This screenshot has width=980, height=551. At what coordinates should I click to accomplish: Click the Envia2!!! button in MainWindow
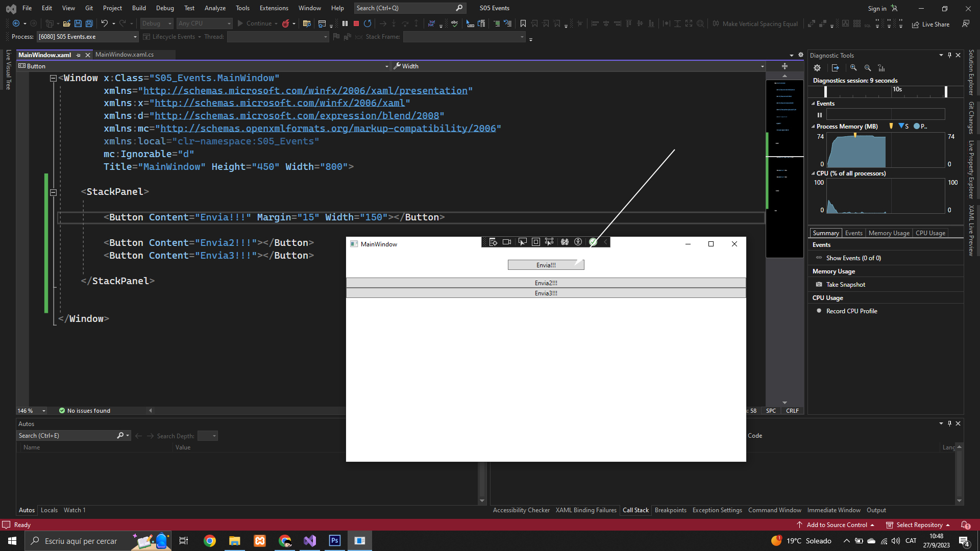pyautogui.click(x=546, y=283)
